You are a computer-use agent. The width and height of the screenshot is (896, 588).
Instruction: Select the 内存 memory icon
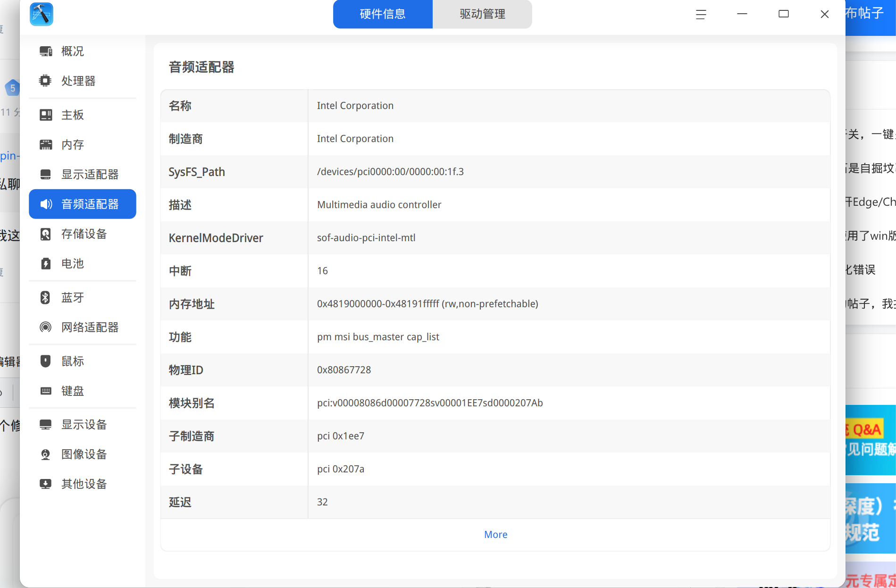pos(46,144)
